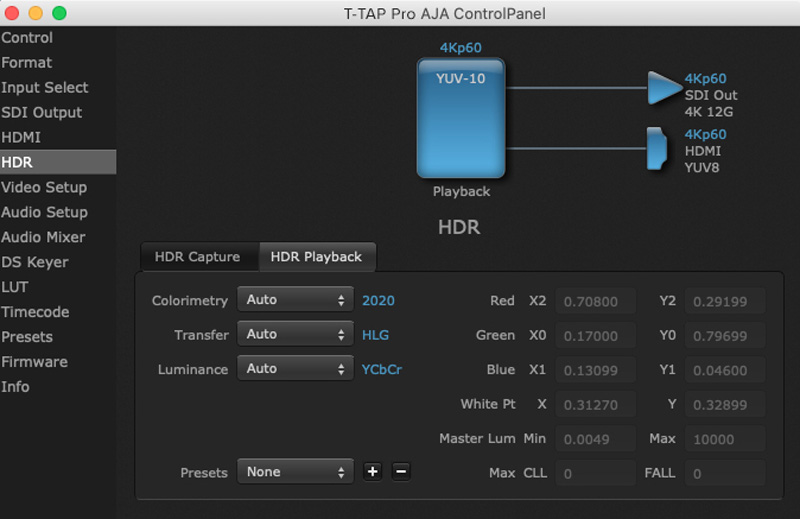Add a preset with the plus button
The height and width of the screenshot is (519, 800).
372,472
